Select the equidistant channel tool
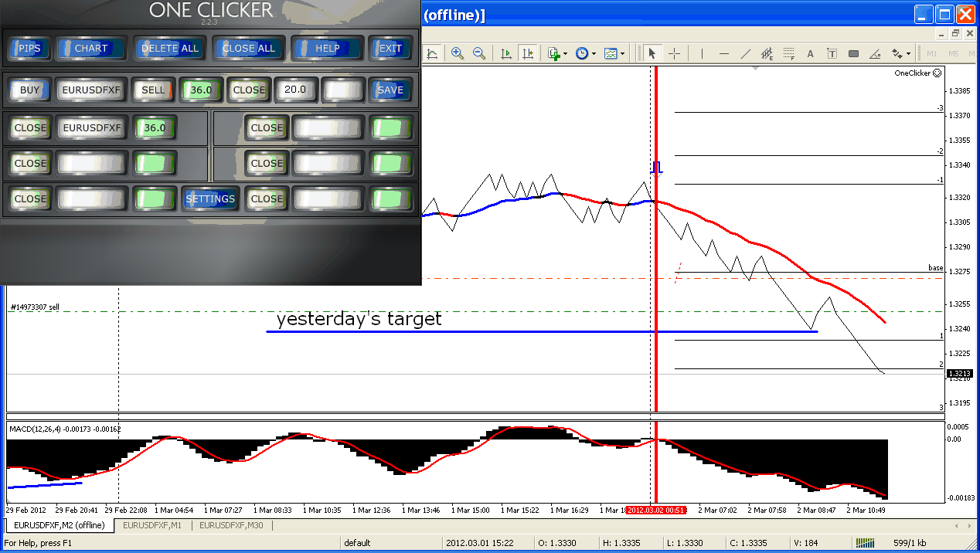Image resolution: width=980 pixels, height=553 pixels. tap(767, 53)
